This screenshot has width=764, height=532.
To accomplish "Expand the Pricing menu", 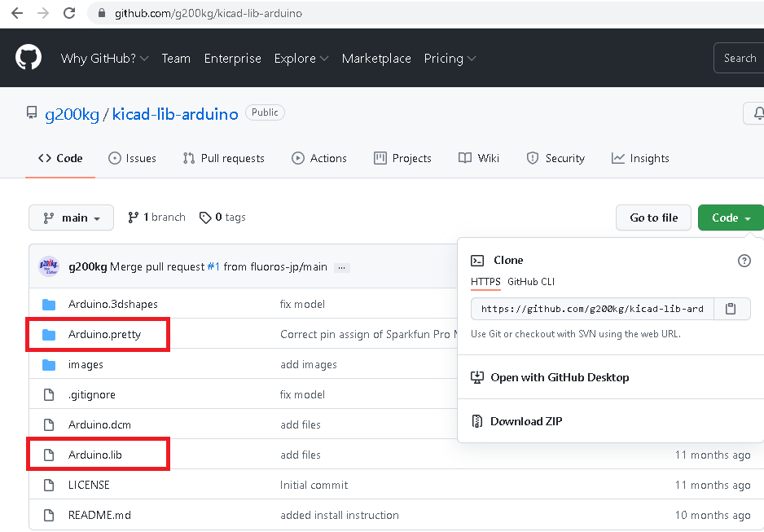I will pyautogui.click(x=450, y=59).
